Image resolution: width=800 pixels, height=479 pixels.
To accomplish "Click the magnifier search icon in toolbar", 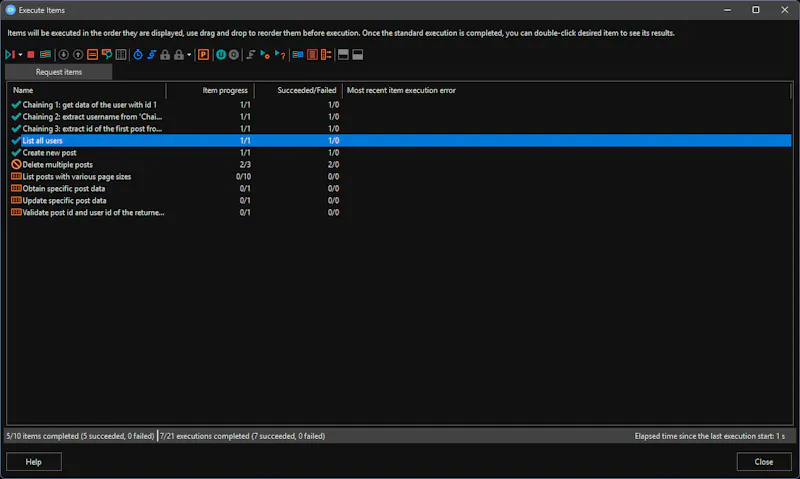I will point(107,55).
